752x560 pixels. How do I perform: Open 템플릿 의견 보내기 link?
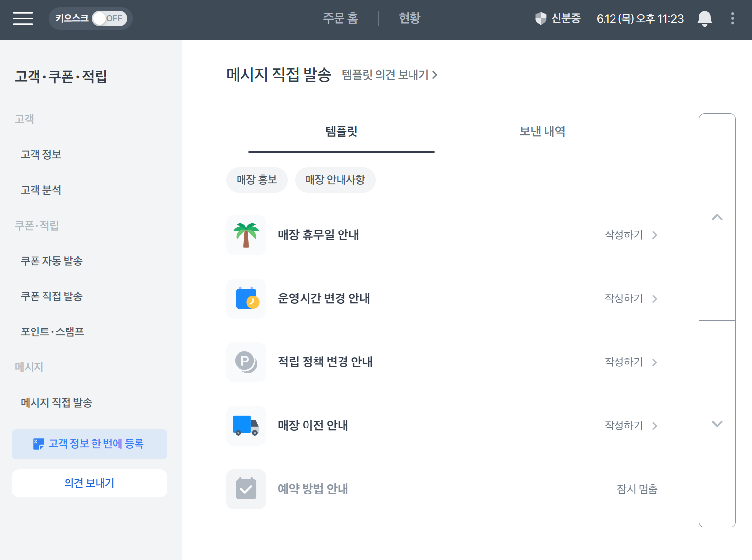point(390,75)
